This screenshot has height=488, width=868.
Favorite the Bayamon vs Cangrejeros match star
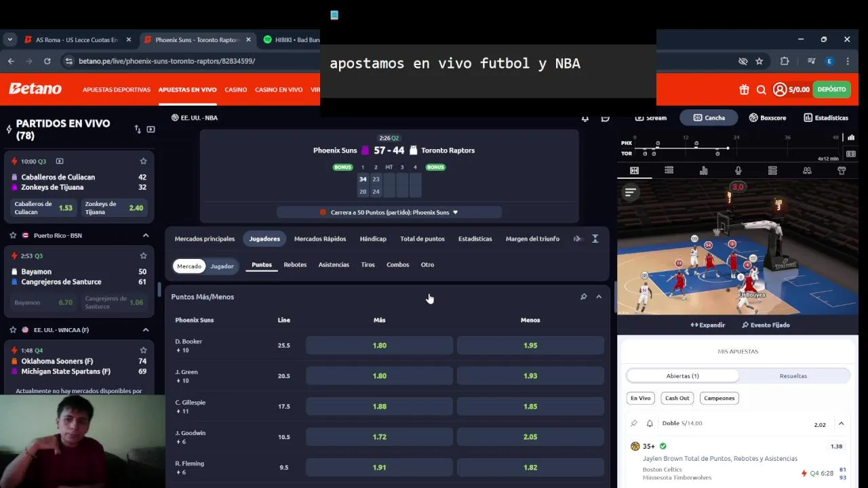click(x=143, y=256)
